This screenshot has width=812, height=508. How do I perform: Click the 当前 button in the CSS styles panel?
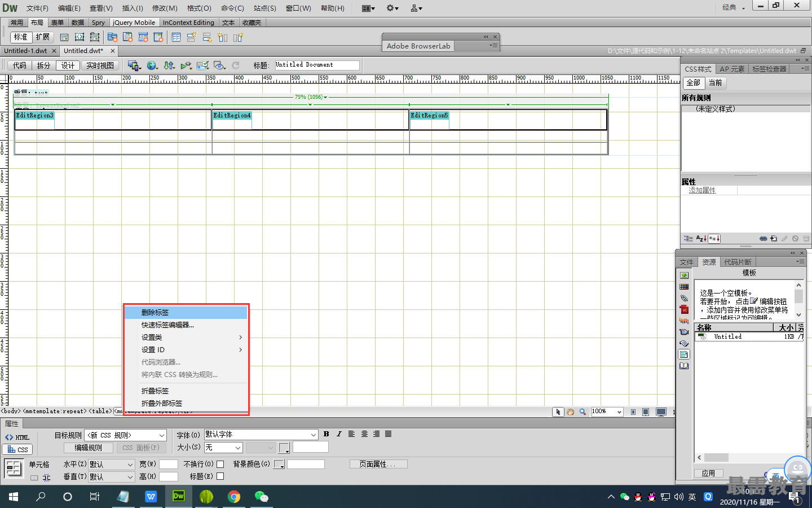(x=716, y=83)
